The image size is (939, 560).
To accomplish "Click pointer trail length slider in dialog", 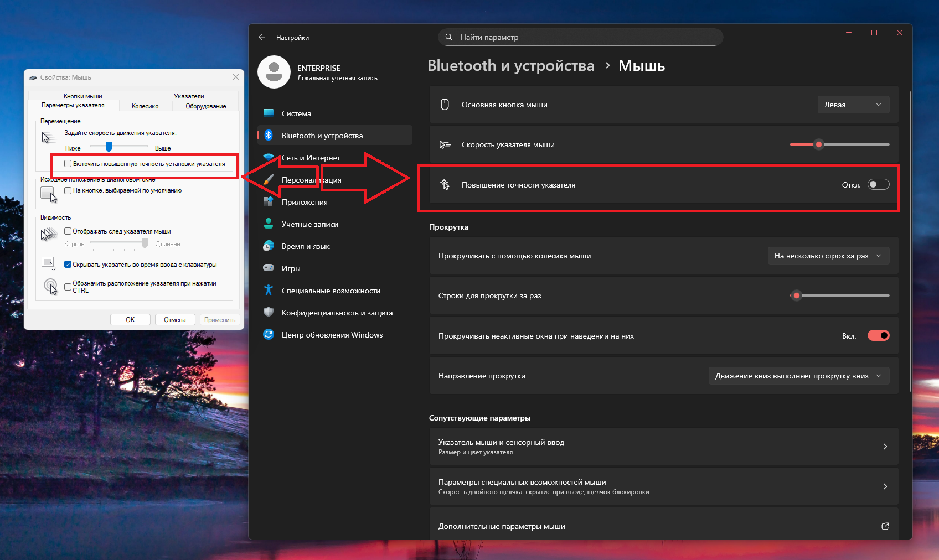I will pyautogui.click(x=119, y=243).
